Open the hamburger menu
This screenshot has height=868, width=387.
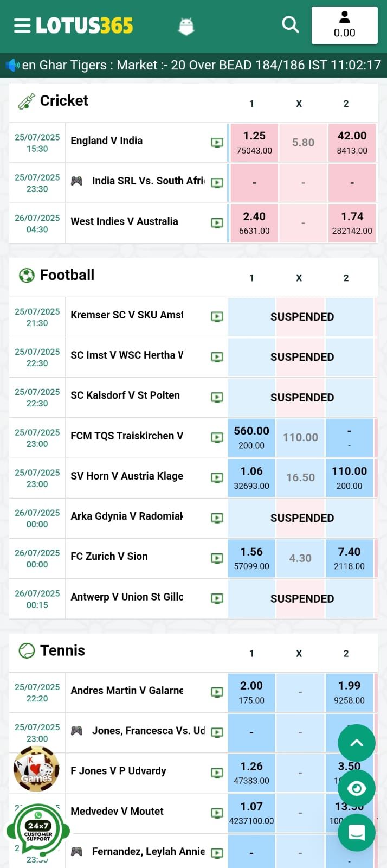(22, 25)
